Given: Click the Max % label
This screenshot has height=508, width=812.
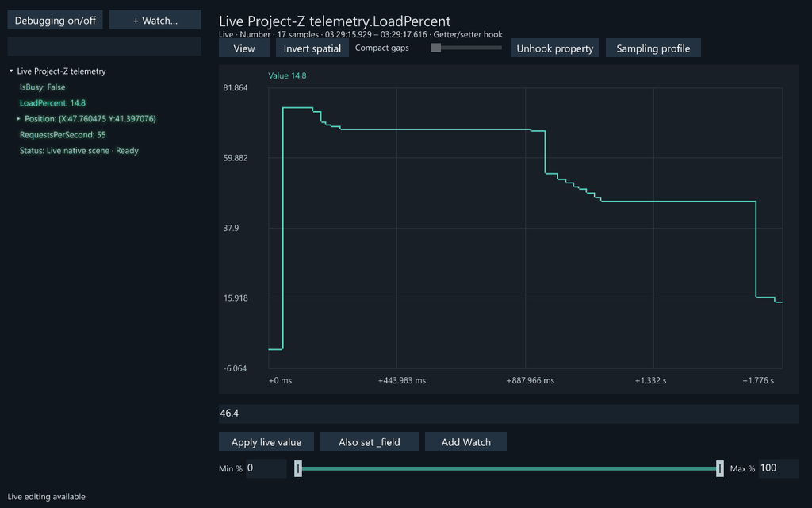Looking at the screenshot, I should coord(742,468).
